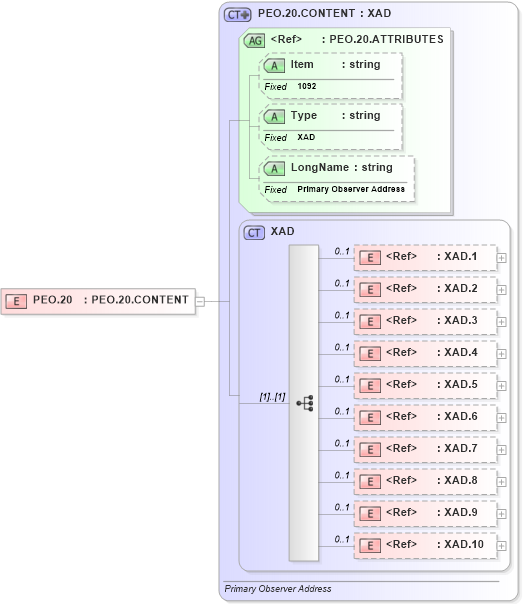
Task: Expand the XAD.9 element
Action: pos(501,514)
